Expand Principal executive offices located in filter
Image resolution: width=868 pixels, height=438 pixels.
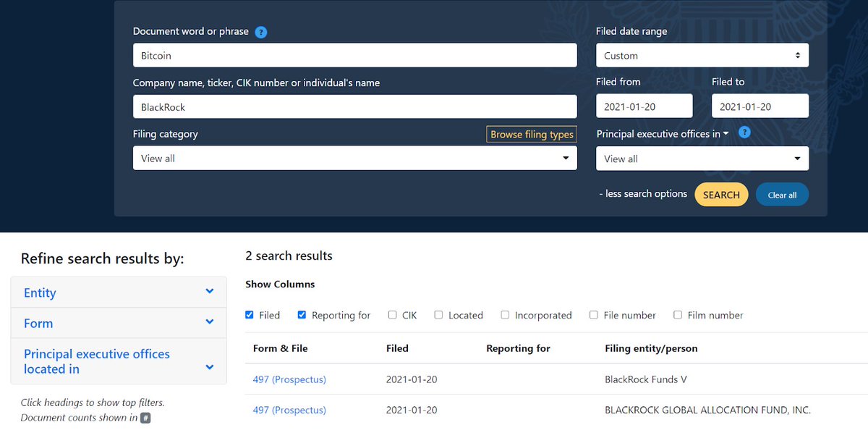click(x=119, y=361)
